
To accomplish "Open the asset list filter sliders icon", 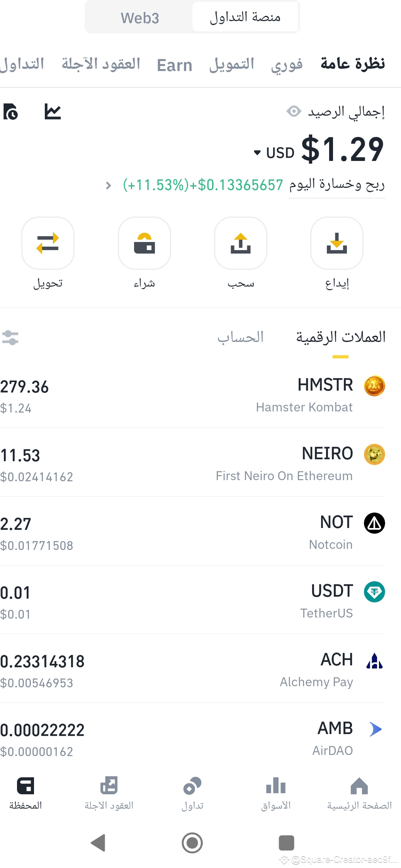I will (10, 337).
